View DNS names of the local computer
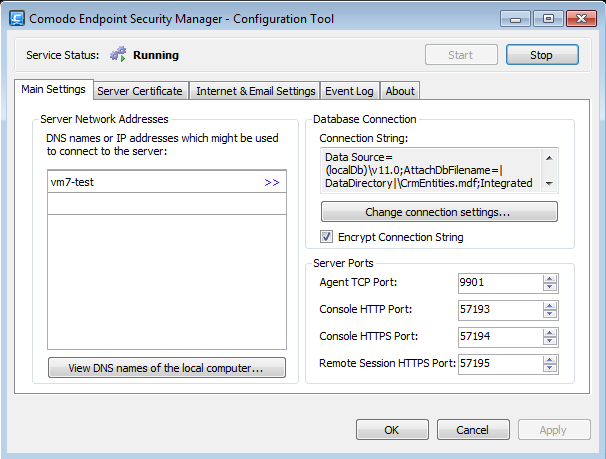 point(167,367)
